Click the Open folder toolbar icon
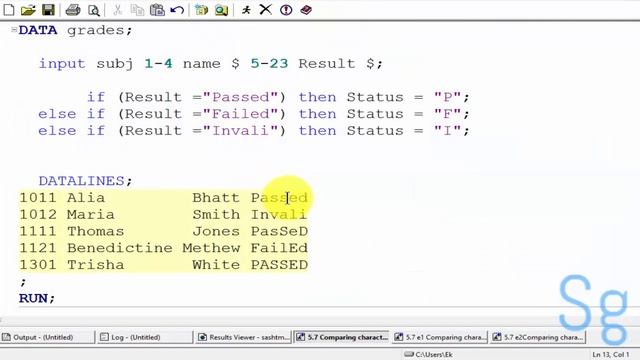This screenshot has width=640, height=360. [28, 10]
